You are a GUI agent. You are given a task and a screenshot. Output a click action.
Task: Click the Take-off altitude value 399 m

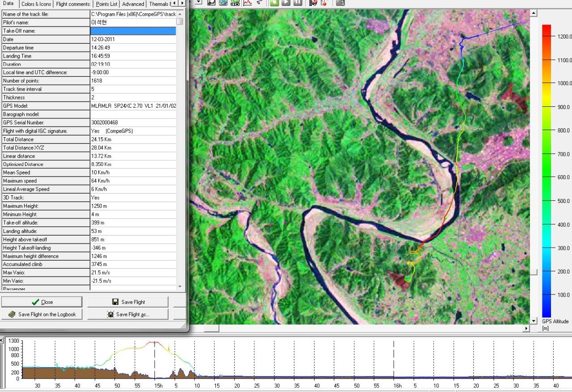click(x=98, y=223)
